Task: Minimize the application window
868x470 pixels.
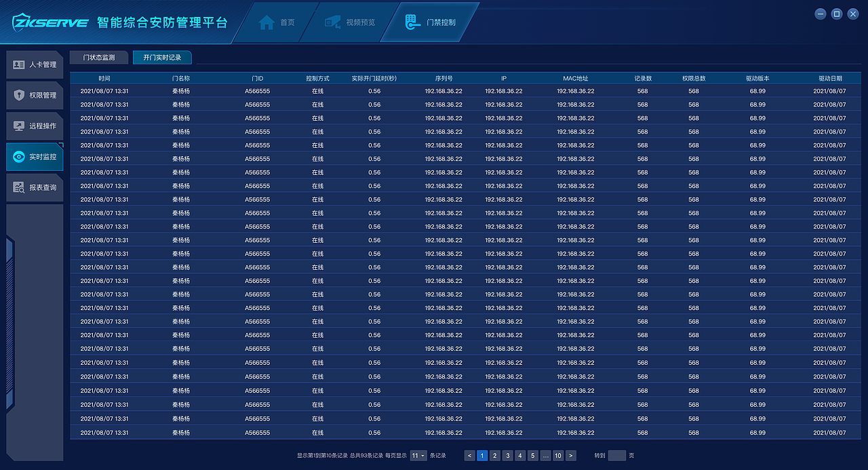Action: click(x=821, y=14)
